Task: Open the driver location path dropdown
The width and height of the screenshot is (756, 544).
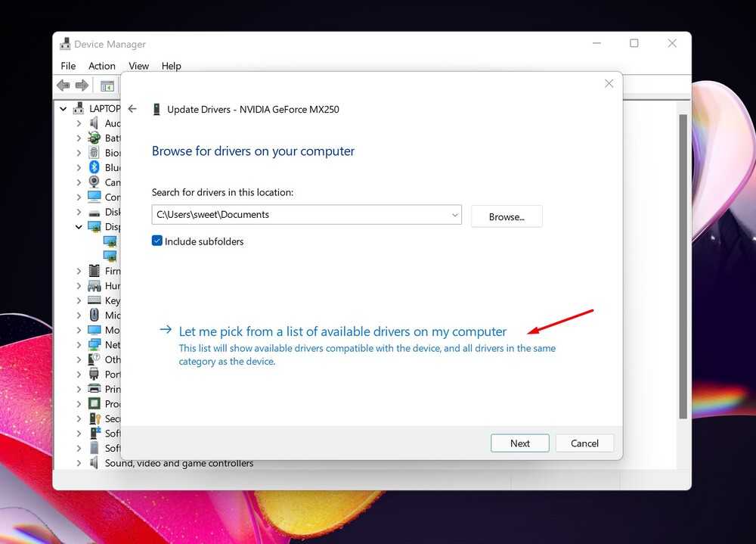Action: click(x=455, y=215)
